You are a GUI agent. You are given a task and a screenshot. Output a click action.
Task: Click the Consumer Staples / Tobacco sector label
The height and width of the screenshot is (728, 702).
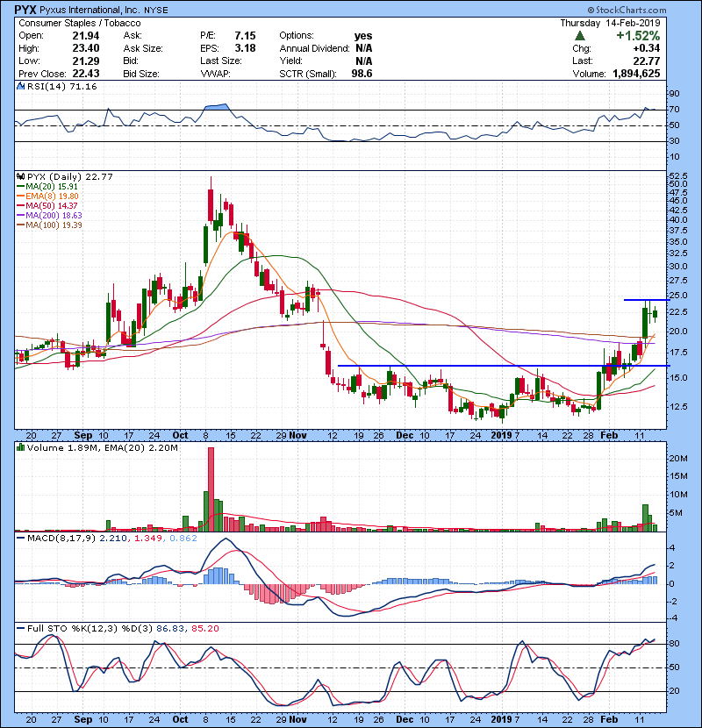(80, 23)
